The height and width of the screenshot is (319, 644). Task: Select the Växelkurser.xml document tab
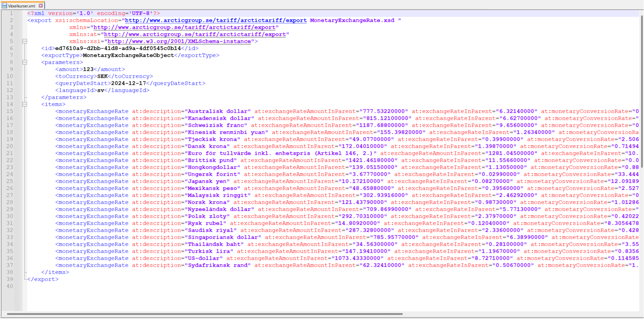22,6
